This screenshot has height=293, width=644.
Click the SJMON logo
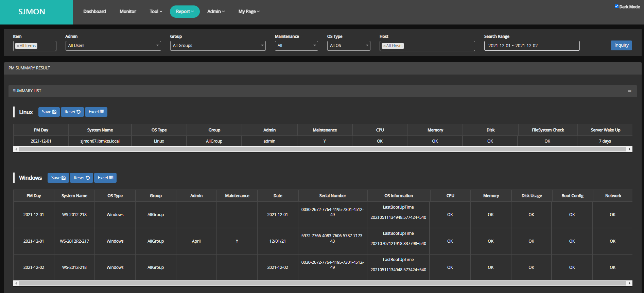(32, 12)
